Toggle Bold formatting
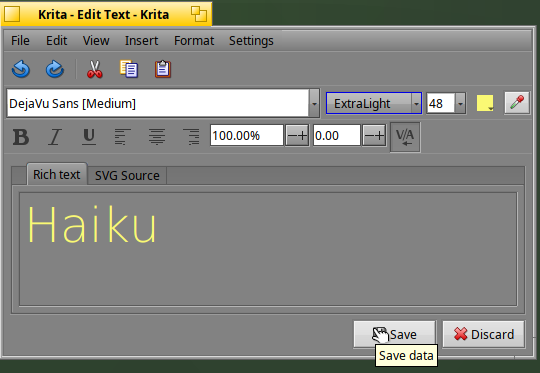540x373 pixels. pyautogui.click(x=21, y=137)
